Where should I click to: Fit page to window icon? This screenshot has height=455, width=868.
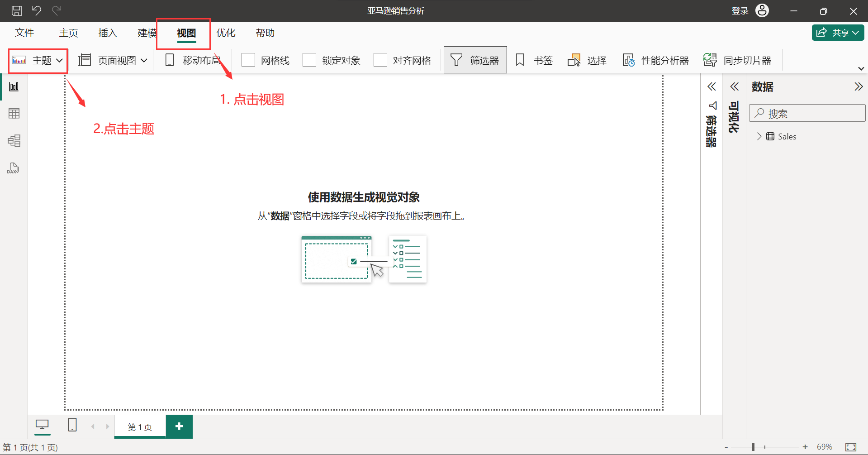click(x=851, y=447)
